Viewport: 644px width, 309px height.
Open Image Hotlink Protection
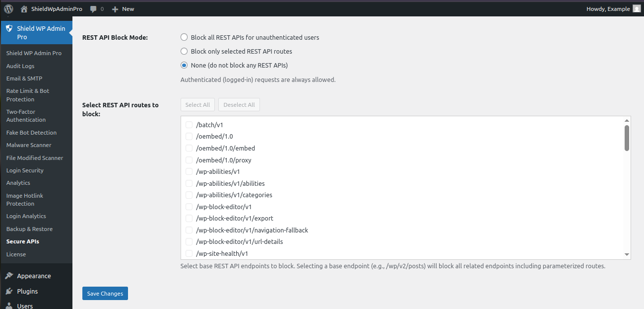(25, 200)
